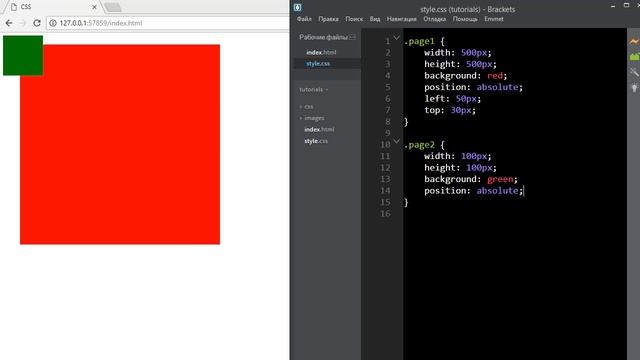Select index.html in working files list

[321, 52]
